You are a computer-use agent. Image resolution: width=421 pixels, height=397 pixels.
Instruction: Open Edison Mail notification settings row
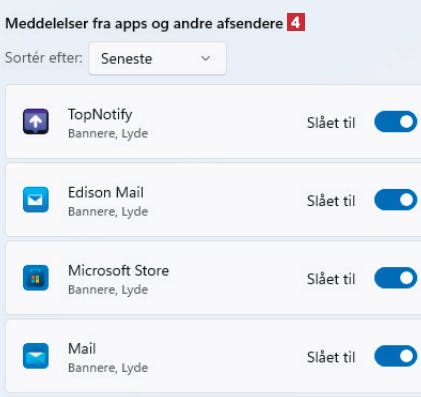click(x=213, y=200)
